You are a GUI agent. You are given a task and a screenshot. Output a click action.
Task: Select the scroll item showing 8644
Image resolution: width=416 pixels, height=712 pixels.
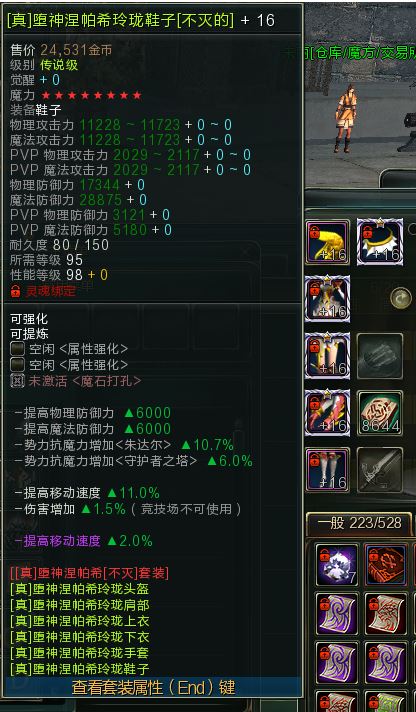coord(380,413)
